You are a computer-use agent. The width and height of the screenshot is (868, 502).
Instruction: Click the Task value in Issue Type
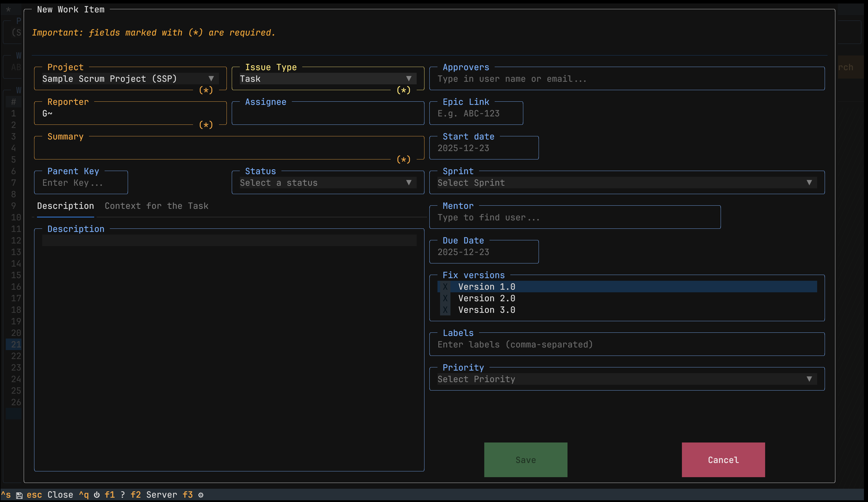pyautogui.click(x=250, y=79)
